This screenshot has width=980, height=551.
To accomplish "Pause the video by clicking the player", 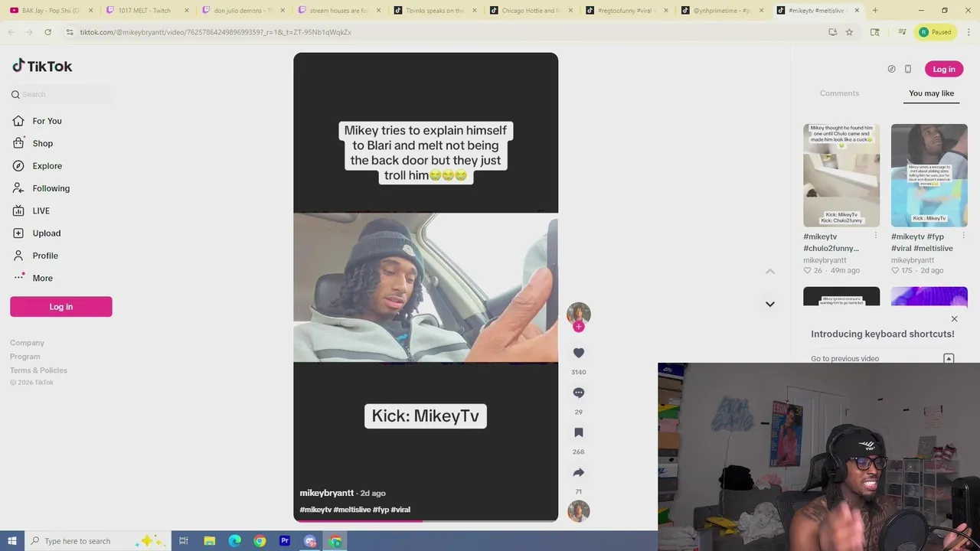I will [426, 287].
